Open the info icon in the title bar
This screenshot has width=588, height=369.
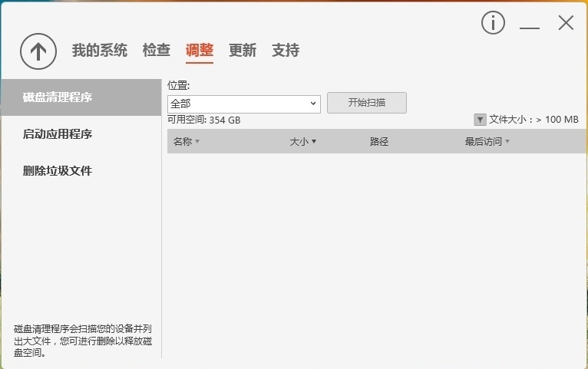(x=493, y=22)
